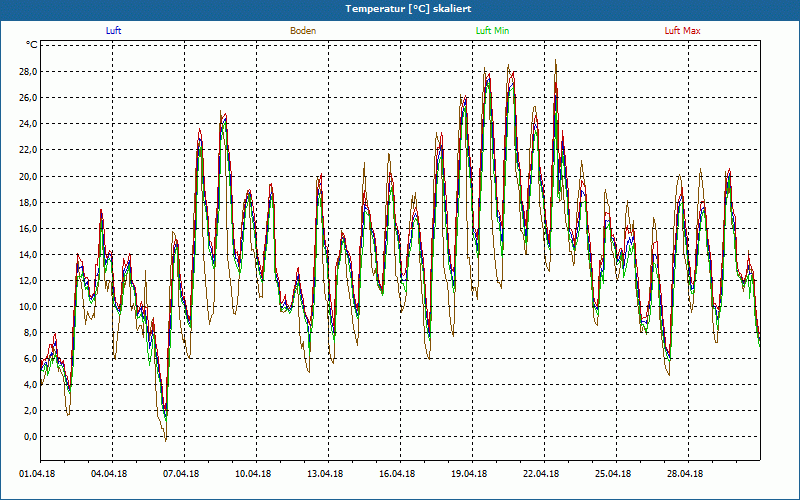Click the date label 04.04.18

(109, 474)
